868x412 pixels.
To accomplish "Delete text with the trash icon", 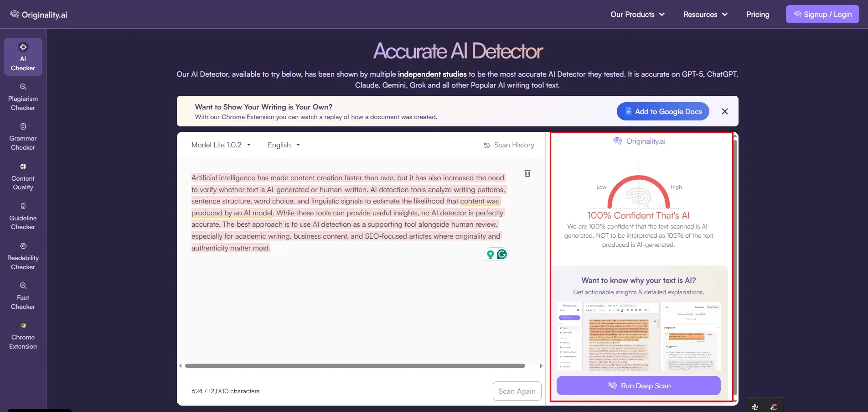I will 527,173.
